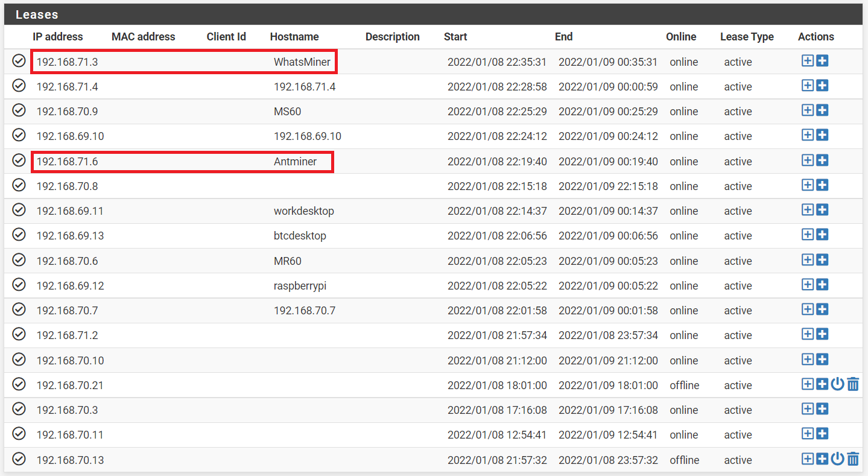Sort by Hostname column header

tap(294, 37)
